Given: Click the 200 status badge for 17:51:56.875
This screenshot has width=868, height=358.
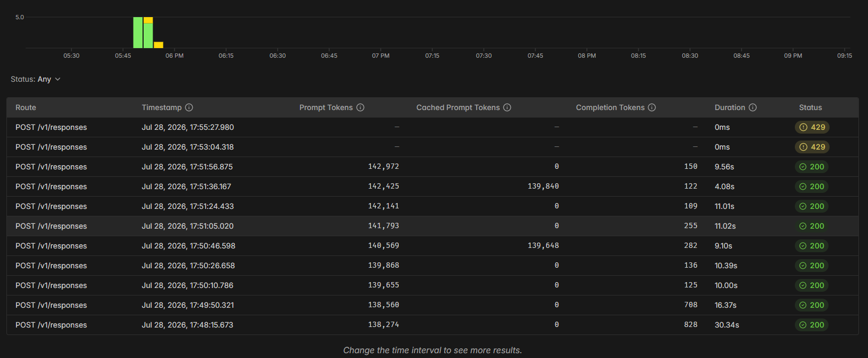Looking at the screenshot, I should pos(811,167).
